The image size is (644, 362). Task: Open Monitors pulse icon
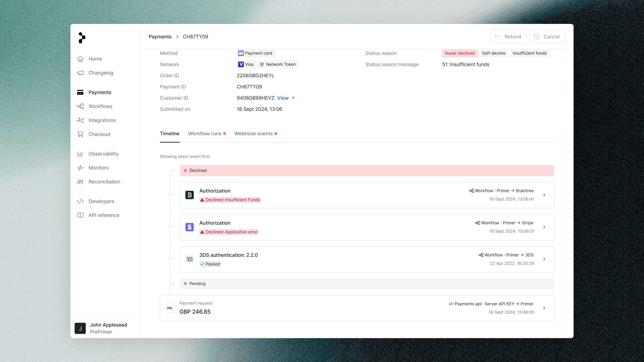(80, 168)
